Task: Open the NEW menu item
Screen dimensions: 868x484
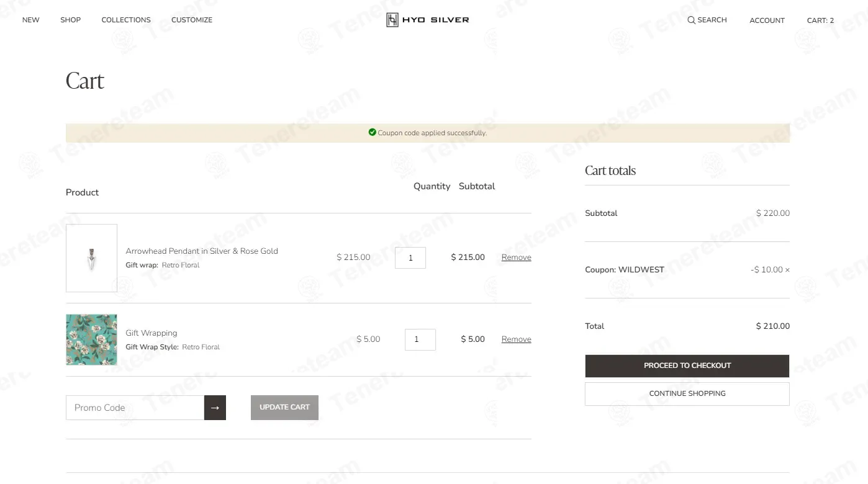Action: (x=31, y=20)
